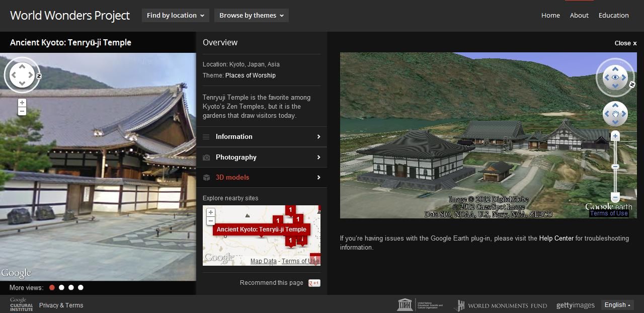Zoom out on the nearby sites mini map
644x313 pixels.
pos(211,221)
